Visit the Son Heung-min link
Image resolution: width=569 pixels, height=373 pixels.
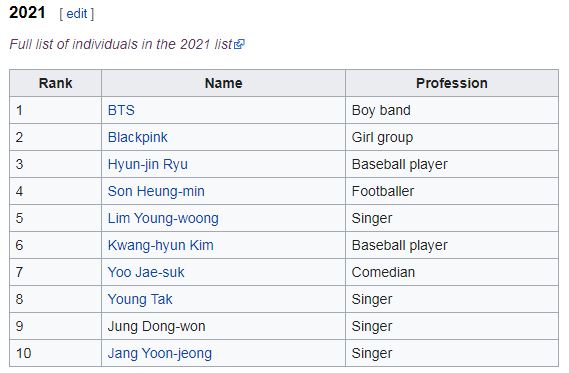tap(156, 191)
